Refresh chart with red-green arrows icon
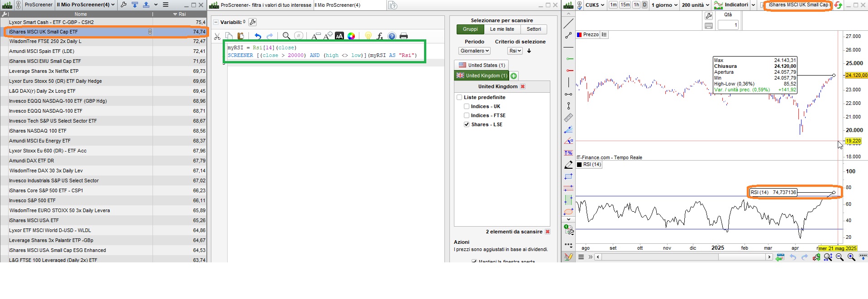This screenshot has height=299, width=868. click(838, 5)
